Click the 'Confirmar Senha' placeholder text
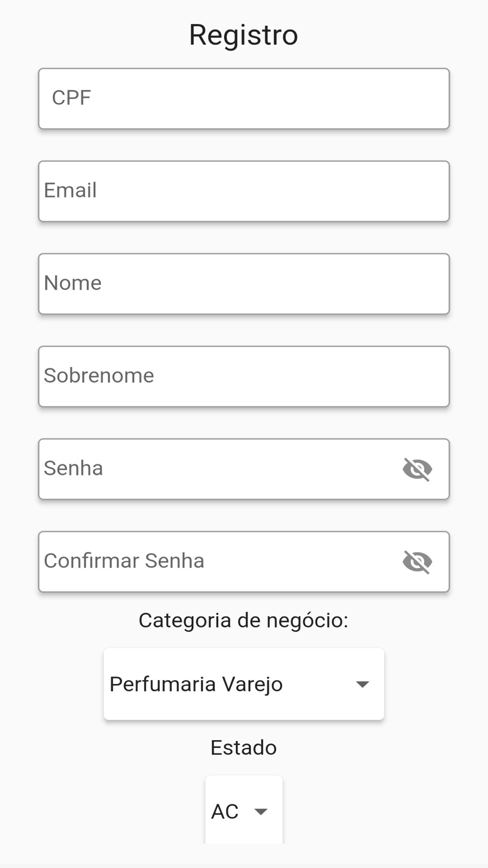Viewport: 488px width, 868px height. click(124, 561)
